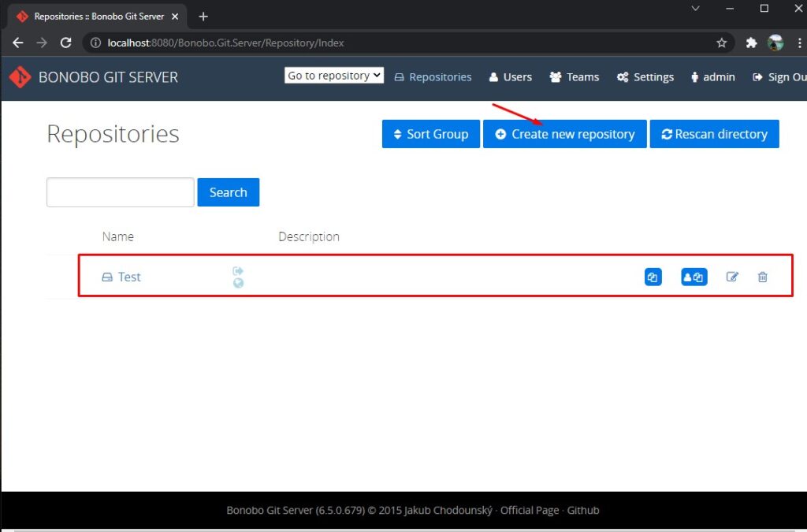
Task: Open the Users menu item
Action: pos(511,77)
